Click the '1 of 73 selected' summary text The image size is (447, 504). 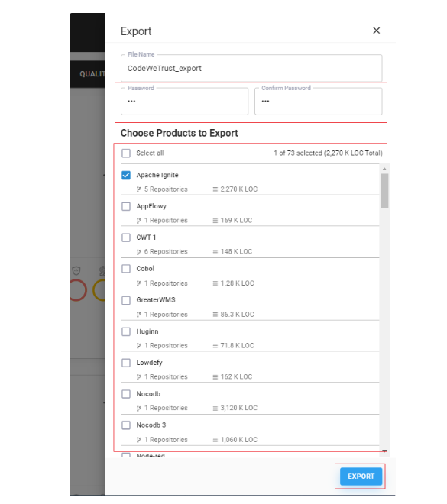point(328,153)
